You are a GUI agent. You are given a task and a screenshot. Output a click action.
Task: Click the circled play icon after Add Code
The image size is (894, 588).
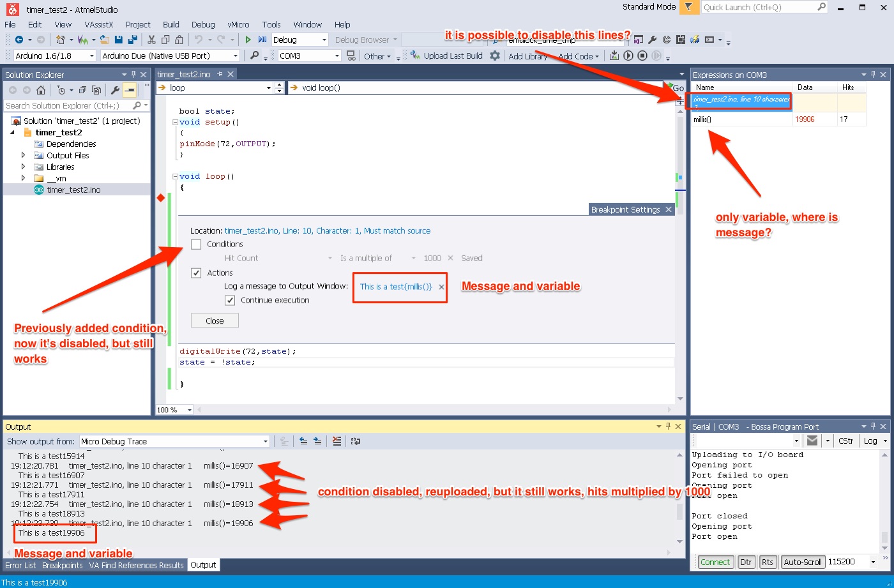(x=628, y=56)
